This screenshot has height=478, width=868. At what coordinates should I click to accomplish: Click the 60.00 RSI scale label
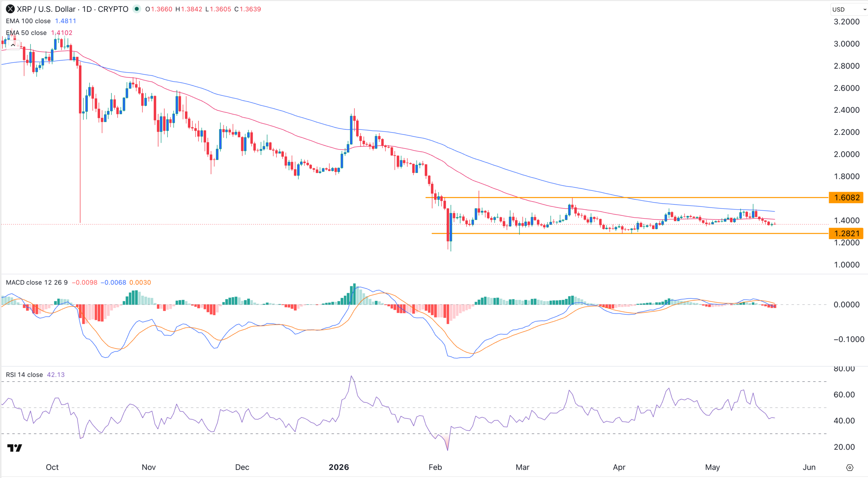(844, 395)
